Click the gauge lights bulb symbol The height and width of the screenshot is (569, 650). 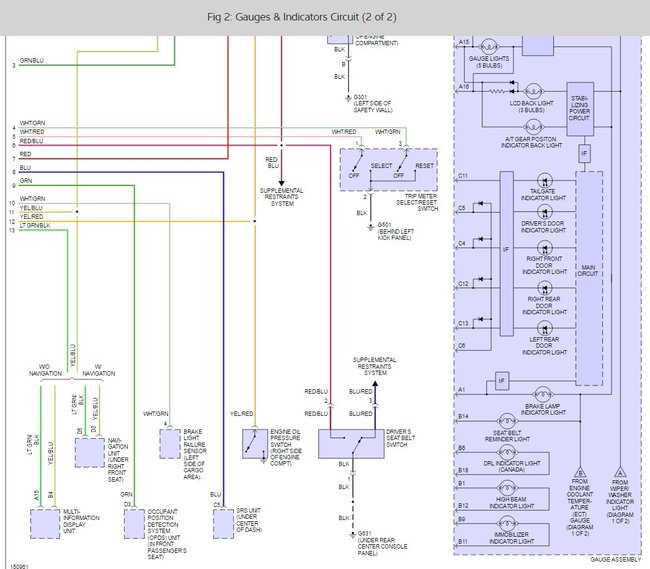[489, 46]
